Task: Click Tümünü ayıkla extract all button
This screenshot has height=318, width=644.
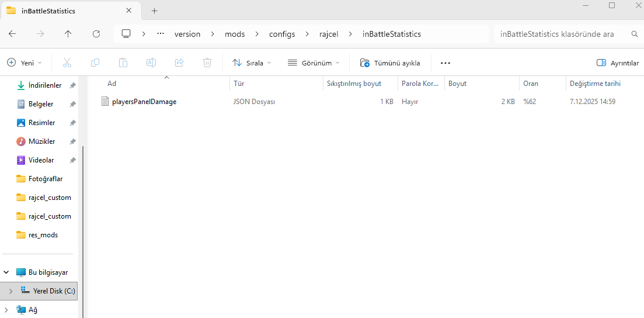Action: point(390,63)
